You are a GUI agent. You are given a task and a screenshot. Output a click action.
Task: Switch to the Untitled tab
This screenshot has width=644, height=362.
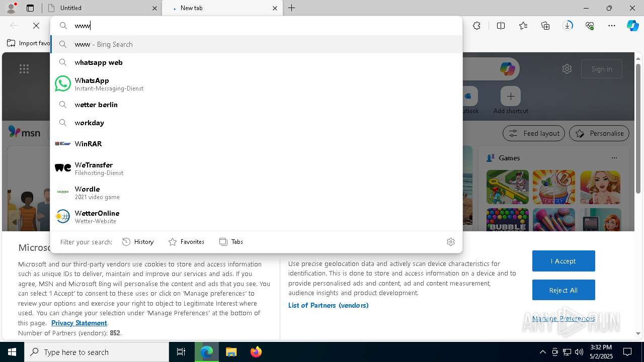tap(101, 8)
